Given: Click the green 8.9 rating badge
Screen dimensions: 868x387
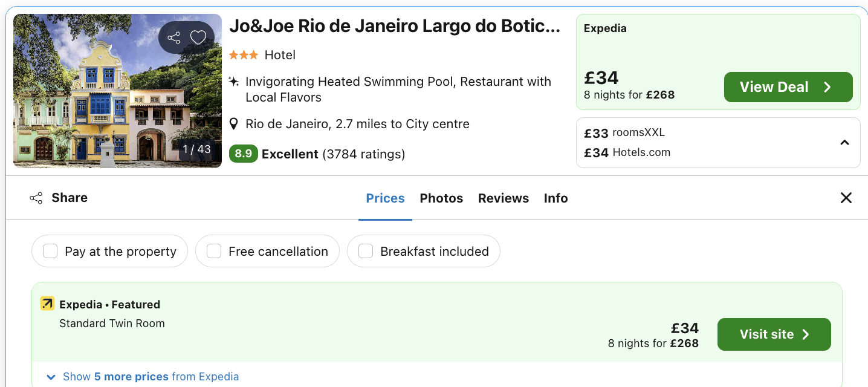Looking at the screenshot, I should (243, 154).
